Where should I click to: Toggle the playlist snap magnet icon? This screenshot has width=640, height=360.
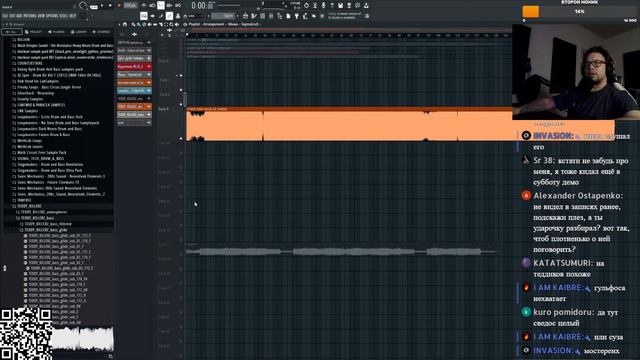pos(125,24)
